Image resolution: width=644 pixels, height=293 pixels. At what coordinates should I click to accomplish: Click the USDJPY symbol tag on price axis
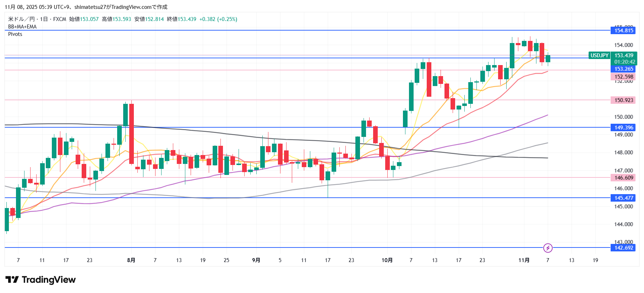pos(599,55)
